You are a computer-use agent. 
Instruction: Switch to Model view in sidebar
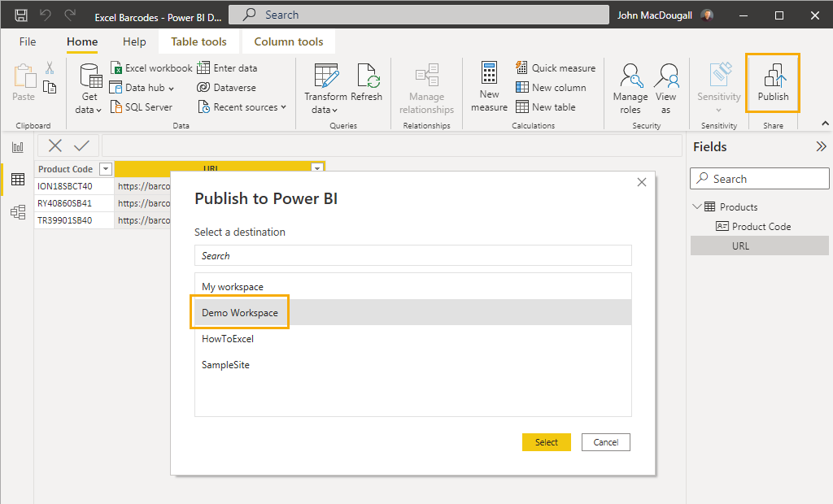coord(18,212)
